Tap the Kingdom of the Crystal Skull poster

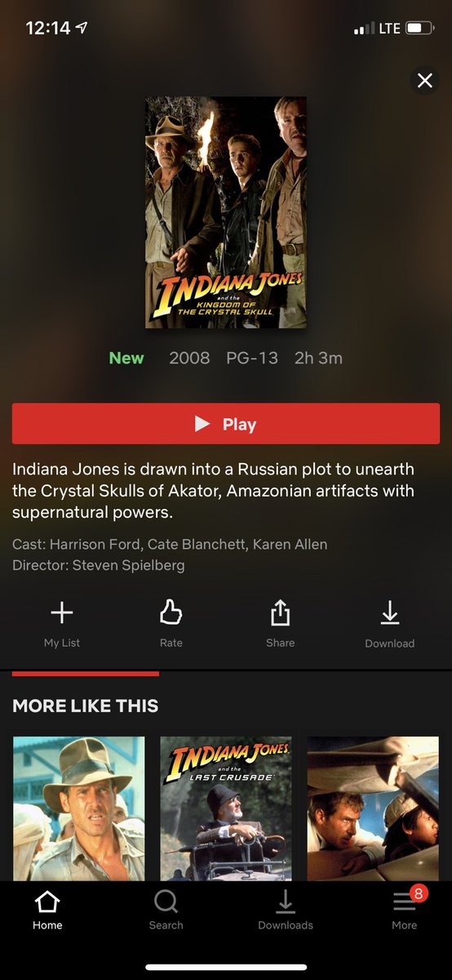point(226,212)
